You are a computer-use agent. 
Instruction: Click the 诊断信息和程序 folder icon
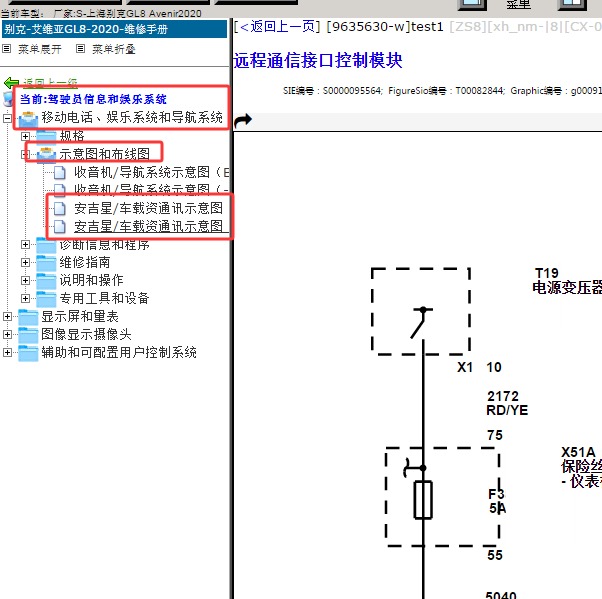pyautogui.click(x=46, y=245)
